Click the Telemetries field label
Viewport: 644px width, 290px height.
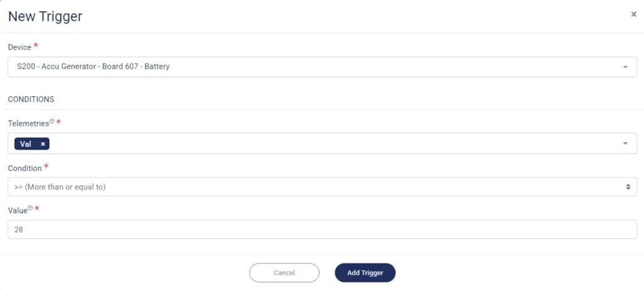pyautogui.click(x=28, y=124)
